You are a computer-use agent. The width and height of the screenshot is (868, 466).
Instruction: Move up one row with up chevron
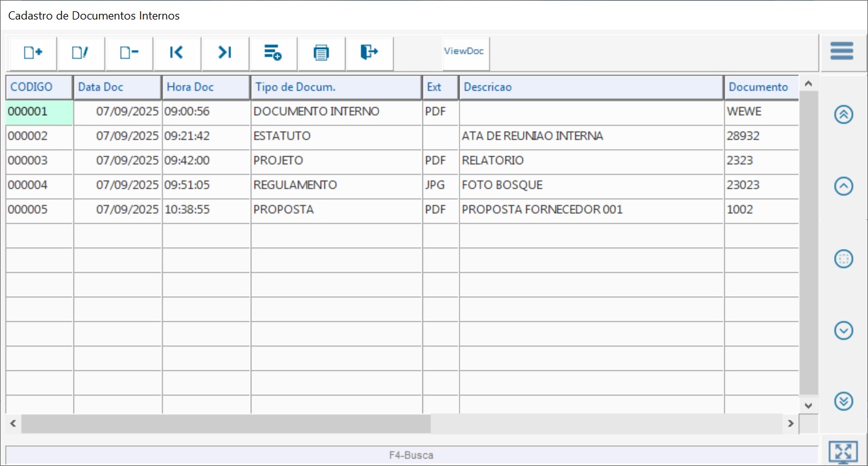pyautogui.click(x=843, y=186)
